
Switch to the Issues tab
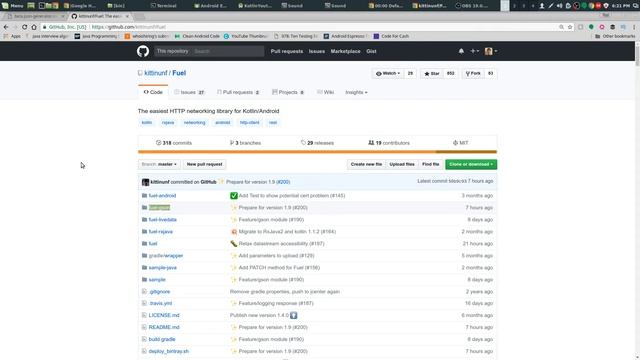pos(189,92)
